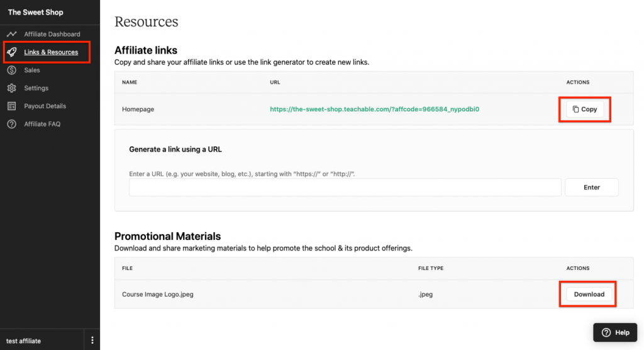This screenshot has width=644, height=350.
Task: Click The Sweet Shop school name
Action: coord(35,13)
